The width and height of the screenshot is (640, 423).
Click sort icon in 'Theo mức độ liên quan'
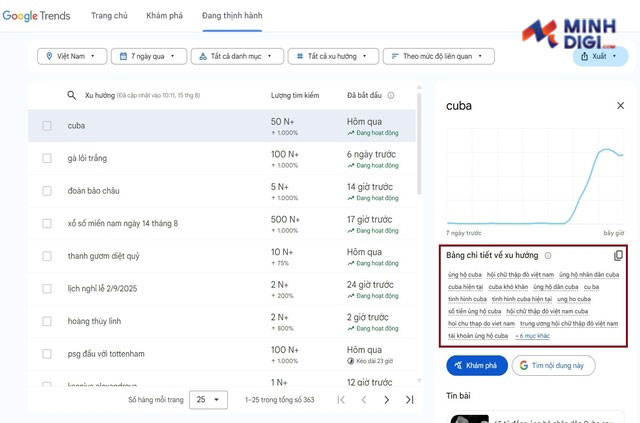pyautogui.click(x=395, y=56)
